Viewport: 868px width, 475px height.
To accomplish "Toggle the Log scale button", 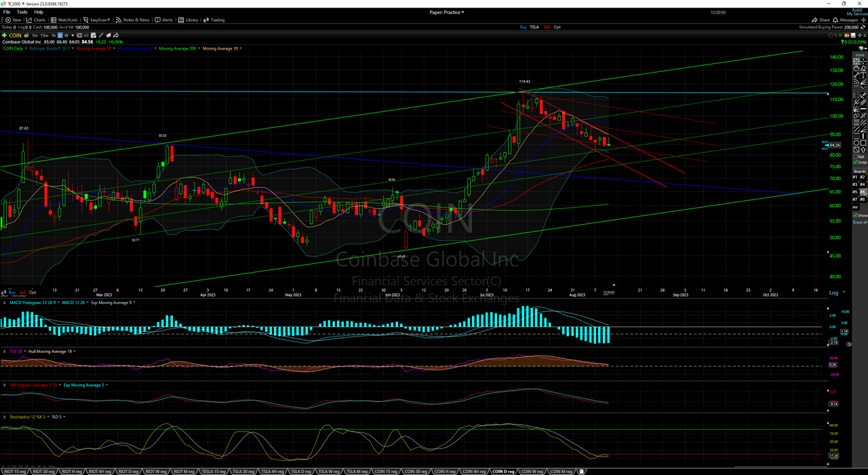I will tap(833, 292).
